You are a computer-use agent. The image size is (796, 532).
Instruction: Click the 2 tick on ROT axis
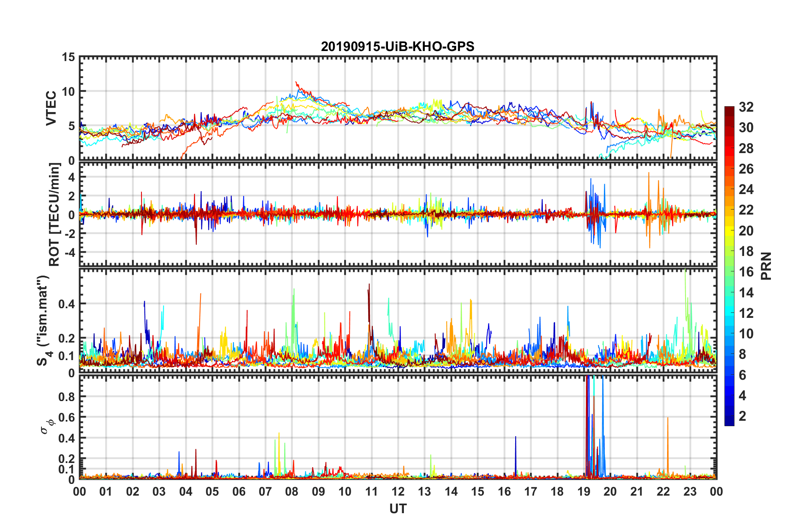72,196
